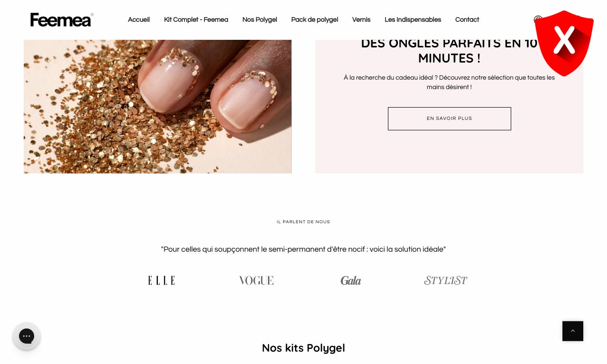Open Les Indispensables menu item
The height and width of the screenshot is (364, 607).
coord(413,20)
